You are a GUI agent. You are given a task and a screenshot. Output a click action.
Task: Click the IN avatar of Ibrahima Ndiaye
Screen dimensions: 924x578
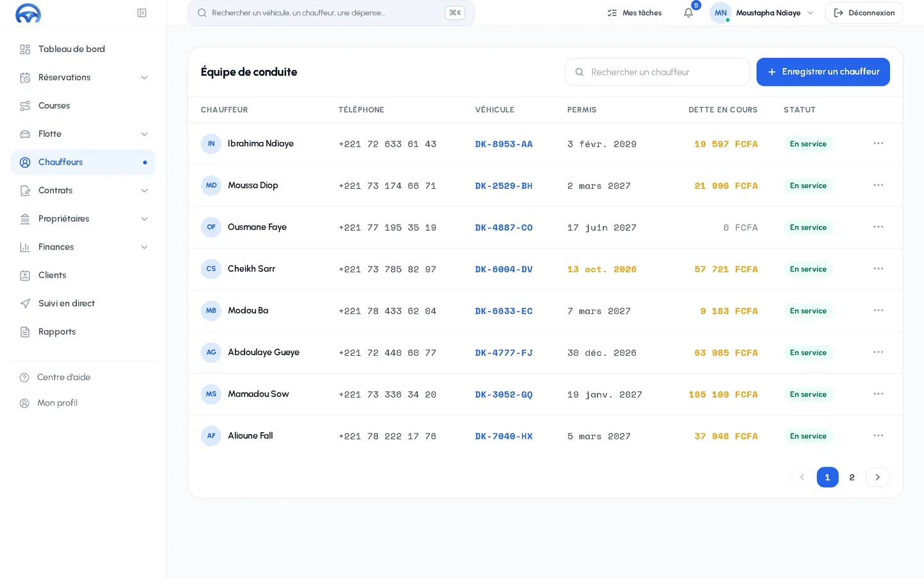(x=211, y=144)
